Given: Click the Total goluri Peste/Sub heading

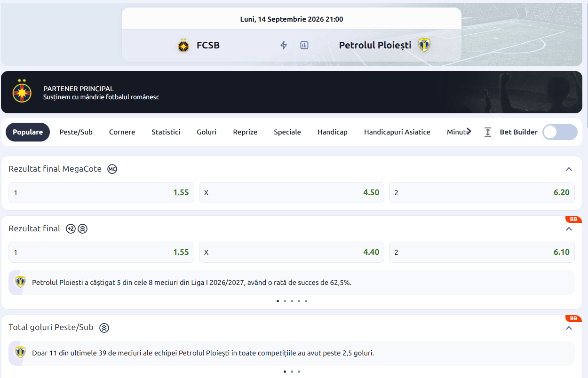Looking at the screenshot, I should (51, 327).
